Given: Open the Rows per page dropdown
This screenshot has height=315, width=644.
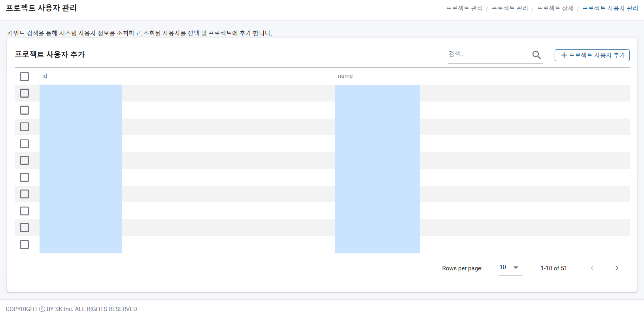Looking at the screenshot, I should coord(510,268).
